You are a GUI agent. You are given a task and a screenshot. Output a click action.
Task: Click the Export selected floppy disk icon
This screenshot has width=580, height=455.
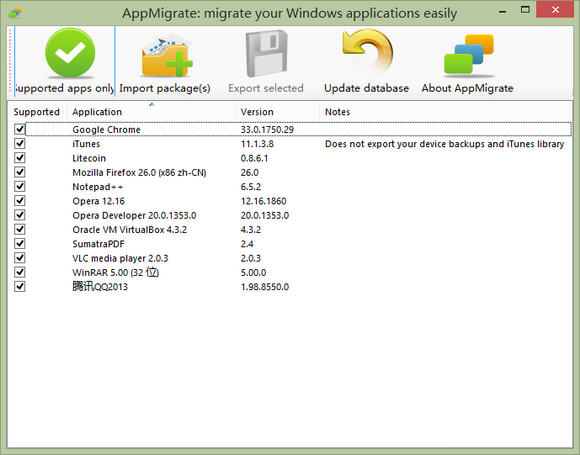point(266,54)
